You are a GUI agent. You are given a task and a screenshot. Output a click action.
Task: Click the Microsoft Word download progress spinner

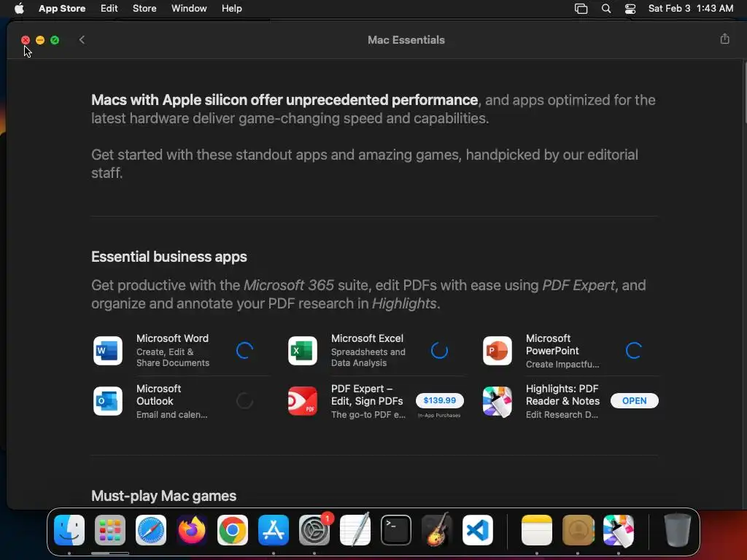pyautogui.click(x=244, y=351)
